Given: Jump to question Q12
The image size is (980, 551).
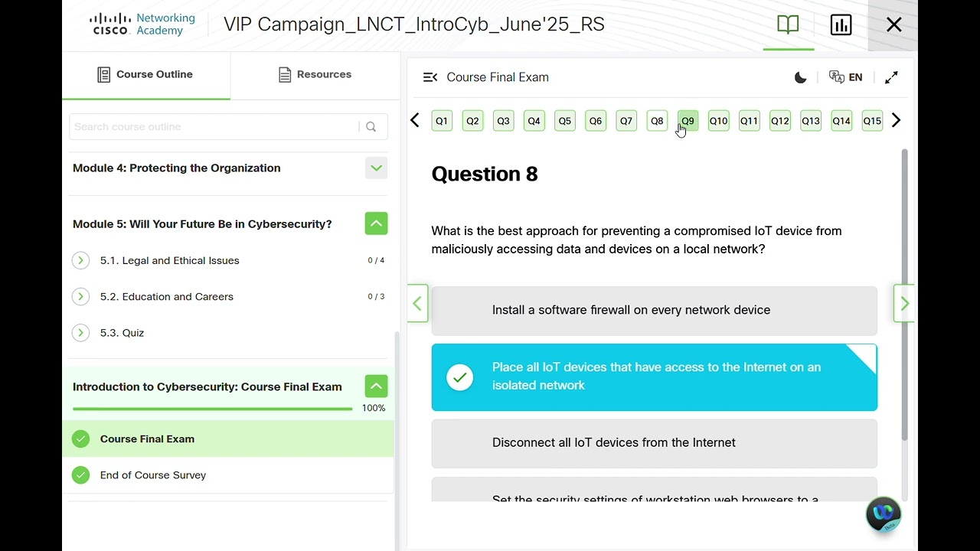Looking at the screenshot, I should (x=779, y=121).
